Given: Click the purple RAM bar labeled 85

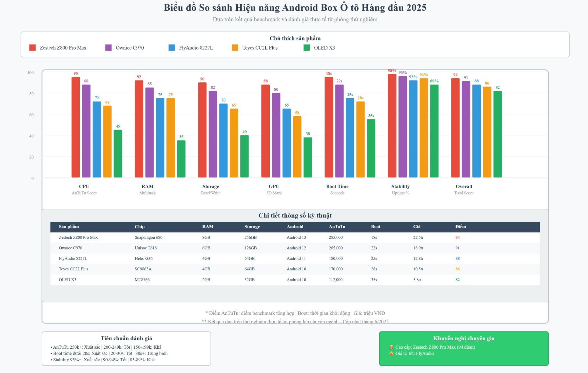Looking at the screenshot, I should tap(150, 132).
